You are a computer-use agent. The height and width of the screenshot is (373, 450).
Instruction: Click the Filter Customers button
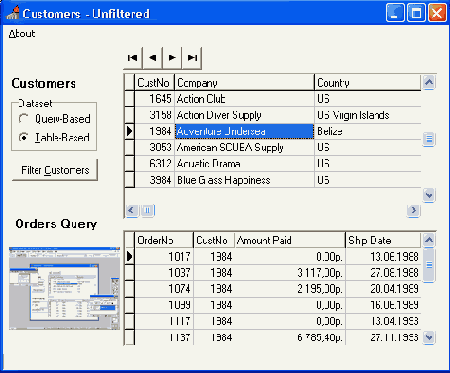tap(55, 170)
